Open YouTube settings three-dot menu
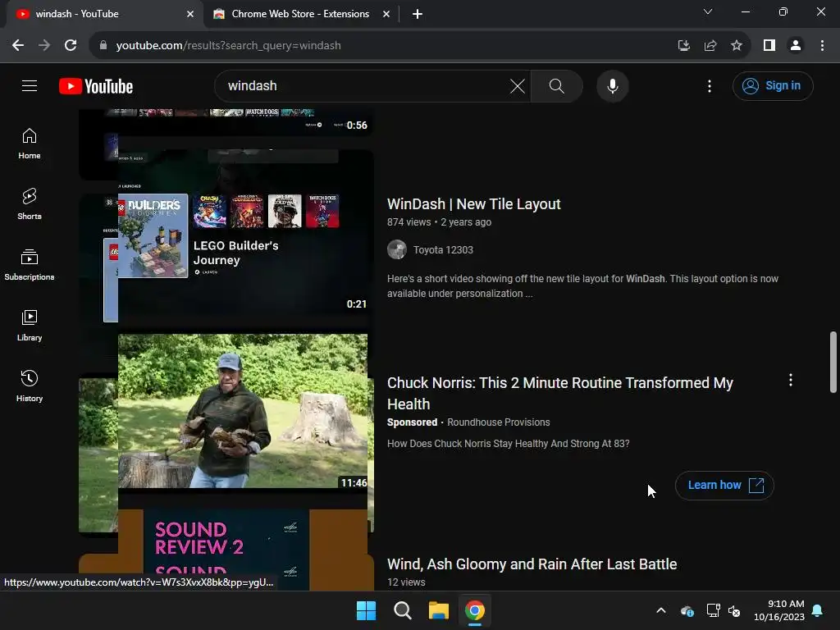 click(x=710, y=85)
